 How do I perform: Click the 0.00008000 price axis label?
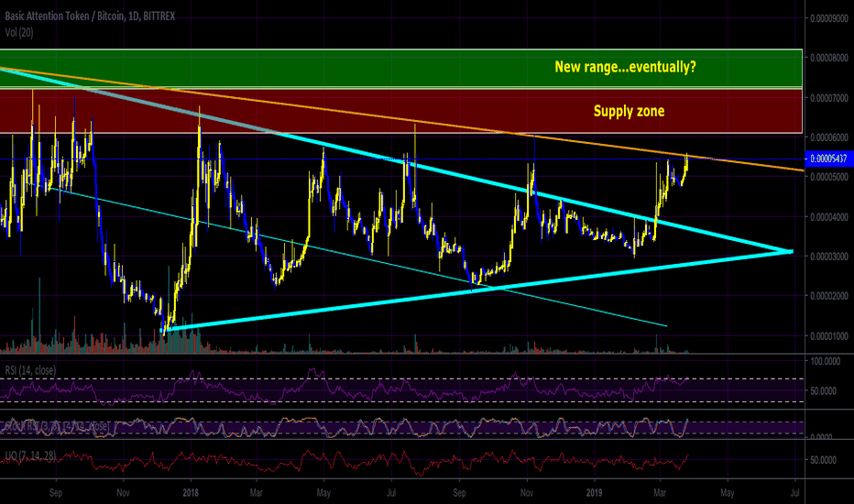(x=829, y=58)
